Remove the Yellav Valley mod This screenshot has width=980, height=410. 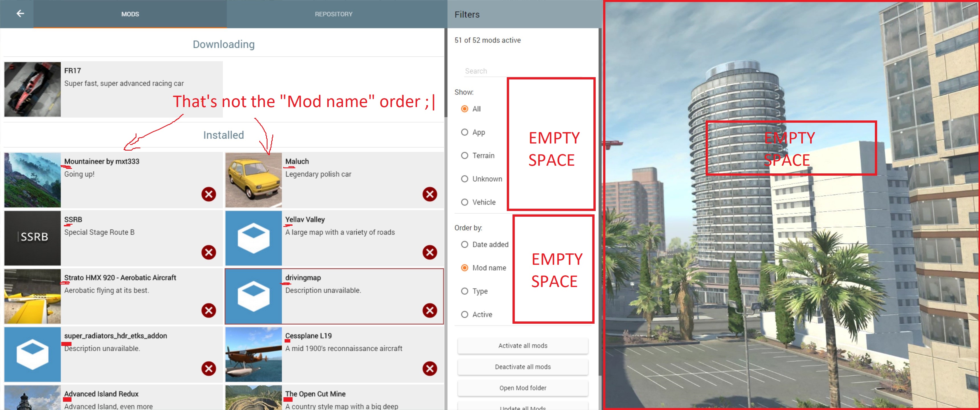[x=430, y=252]
